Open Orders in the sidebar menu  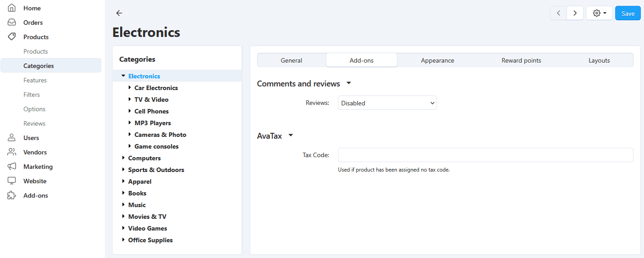point(33,23)
